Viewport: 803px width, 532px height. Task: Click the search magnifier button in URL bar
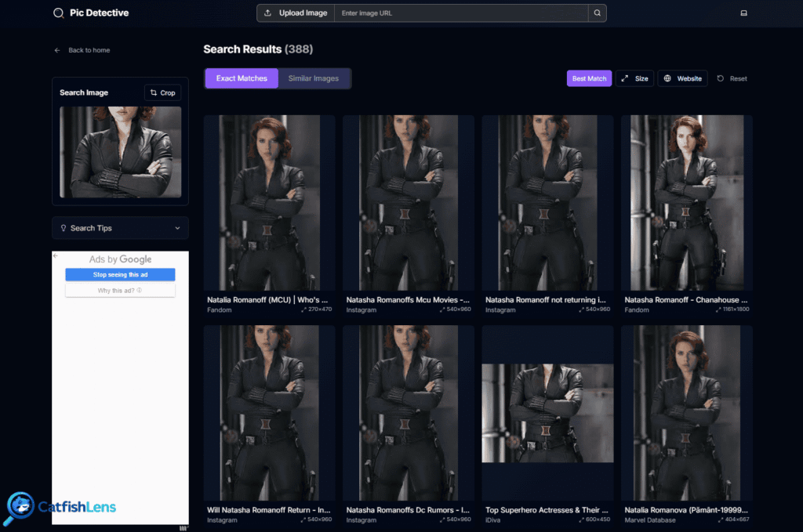(x=597, y=13)
